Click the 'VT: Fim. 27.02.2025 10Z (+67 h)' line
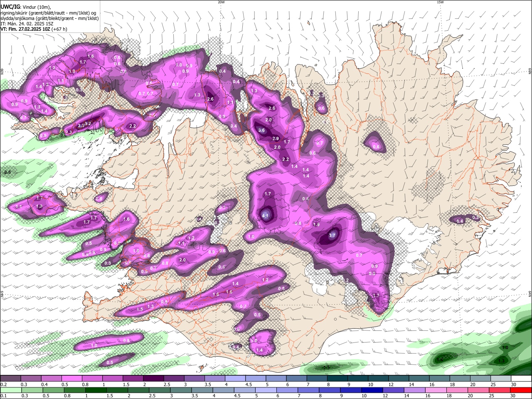532x399 pixels. point(34,29)
